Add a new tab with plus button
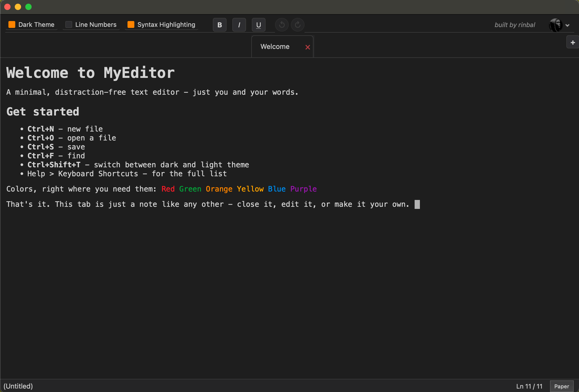This screenshot has width=579, height=392. coord(573,43)
